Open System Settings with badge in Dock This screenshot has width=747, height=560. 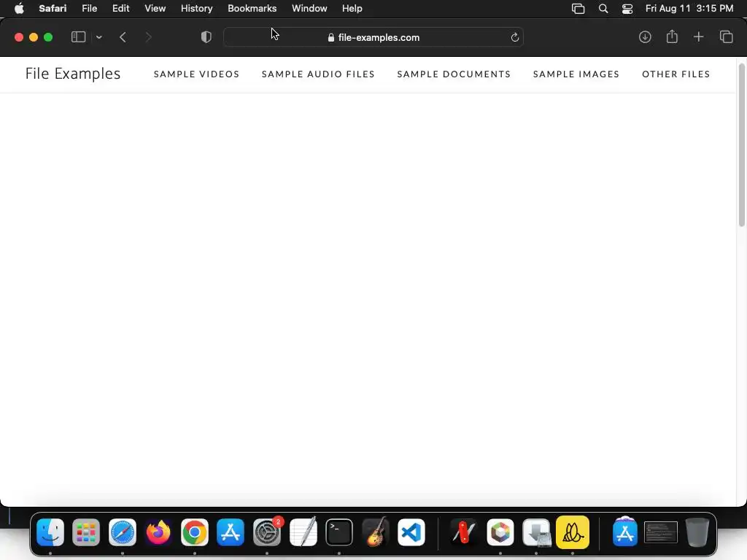pos(267,532)
